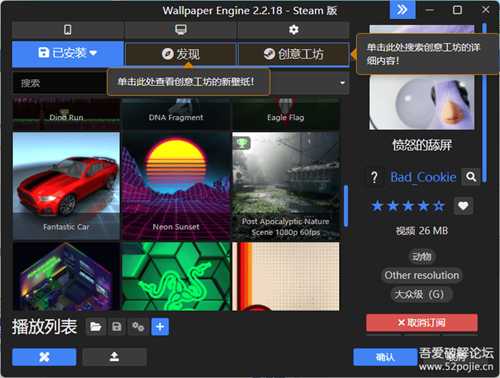This screenshot has height=378, width=500.
Task: Click the trophy badge on Post Apocalyptic wallpaper
Action: 242,143
